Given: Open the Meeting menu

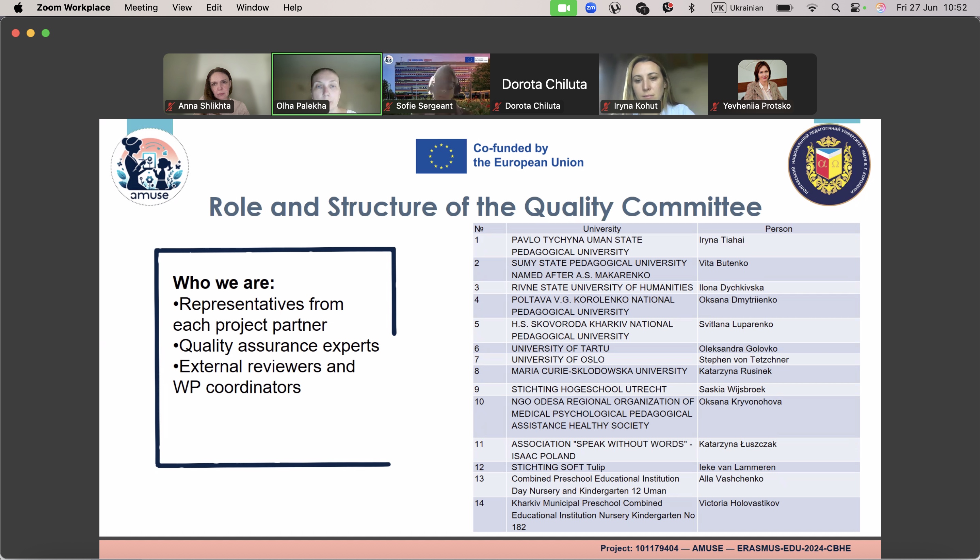Looking at the screenshot, I should coord(141,8).
